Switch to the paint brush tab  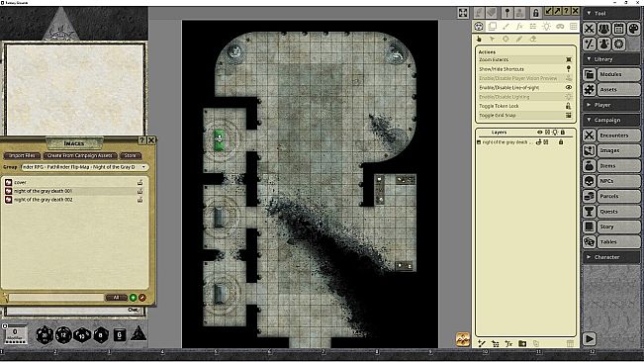(x=506, y=27)
